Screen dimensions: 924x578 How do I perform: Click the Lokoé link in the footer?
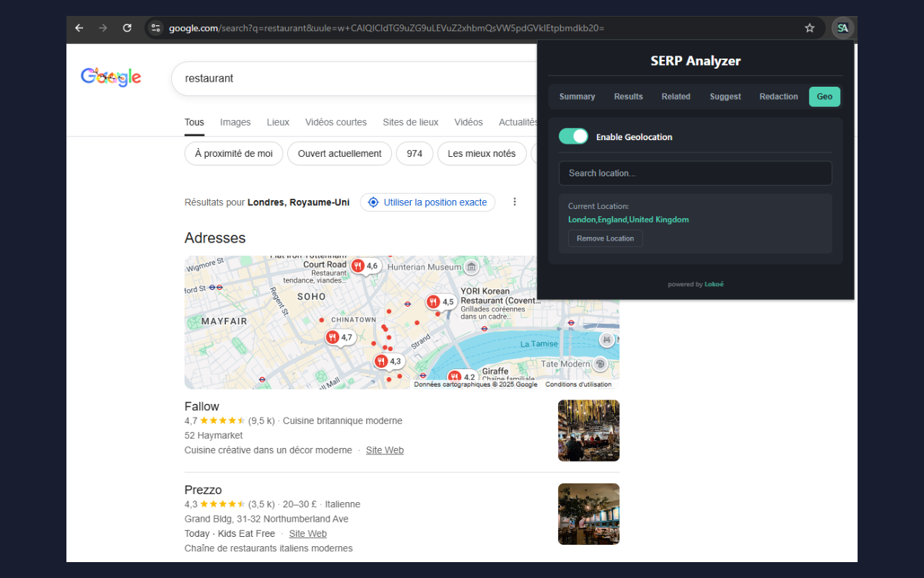(714, 284)
